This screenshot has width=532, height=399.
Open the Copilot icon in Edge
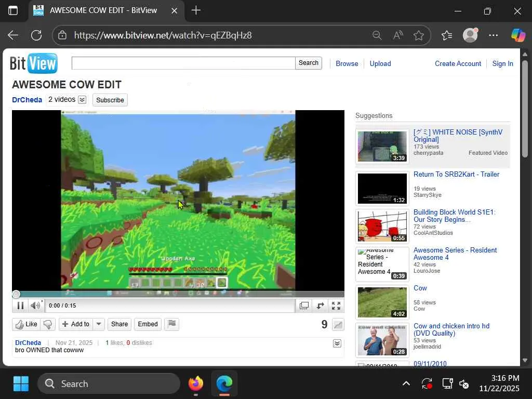pos(518,35)
